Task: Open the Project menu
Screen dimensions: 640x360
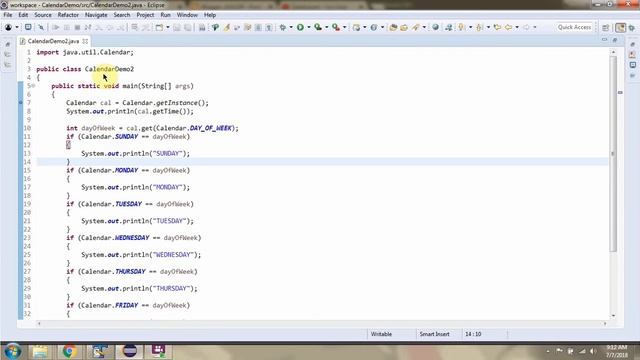Action: coord(145,15)
